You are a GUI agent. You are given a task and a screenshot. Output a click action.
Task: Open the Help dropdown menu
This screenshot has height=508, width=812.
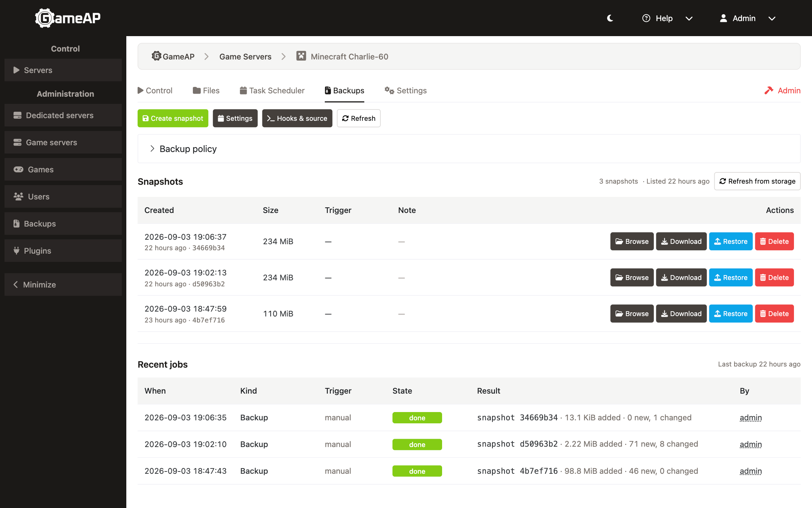click(x=667, y=18)
